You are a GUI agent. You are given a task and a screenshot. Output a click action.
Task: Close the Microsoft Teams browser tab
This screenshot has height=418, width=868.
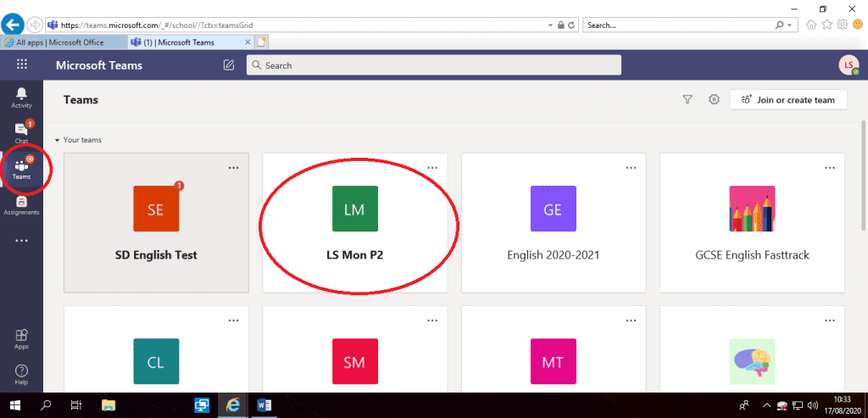pyautogui.click(x=248, y=42)
